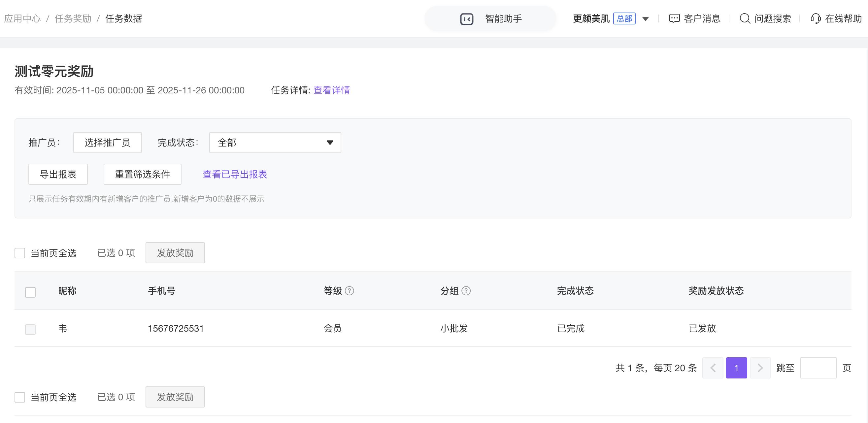Image resolution: width=868 pixels, height=423 pixels.
Task: Go to next page arrow
Action: pos(760,368)
